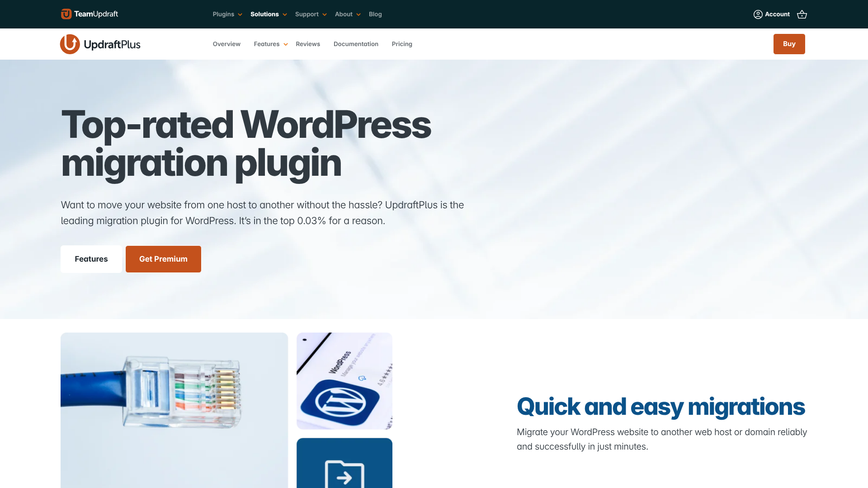
Task: Open the shopping cart icon
Action: pyautogui.click(x=802, y=14)
